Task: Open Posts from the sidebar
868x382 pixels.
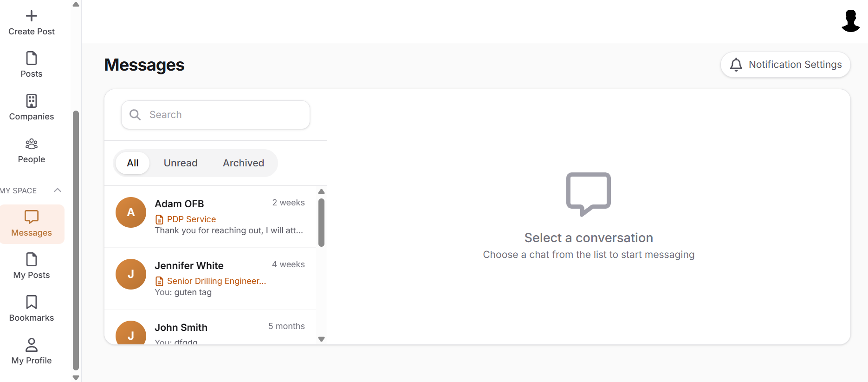Action: click(x=32, y=65)
